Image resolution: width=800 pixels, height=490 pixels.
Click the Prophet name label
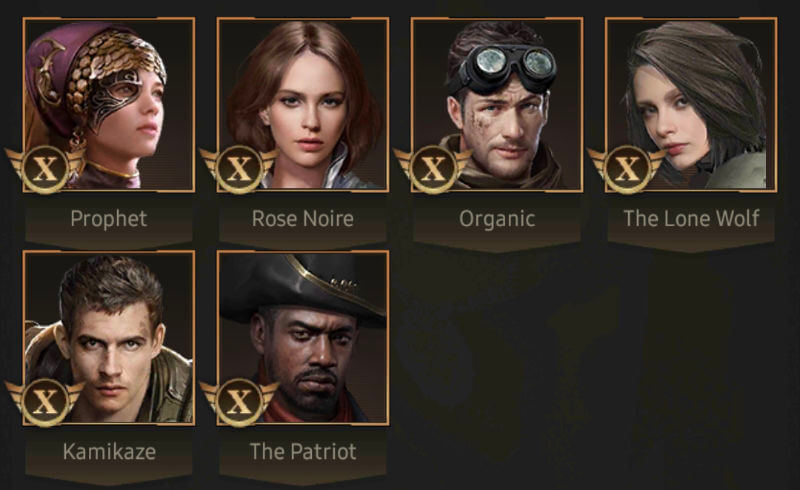point(109,219)
